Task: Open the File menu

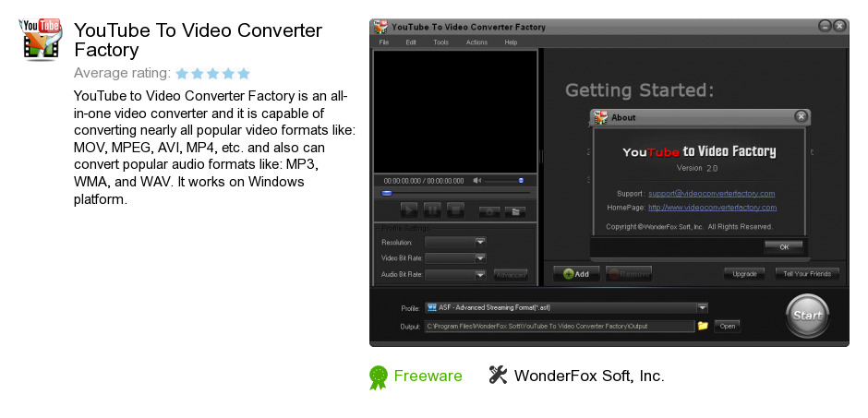Action: (383, 42)
